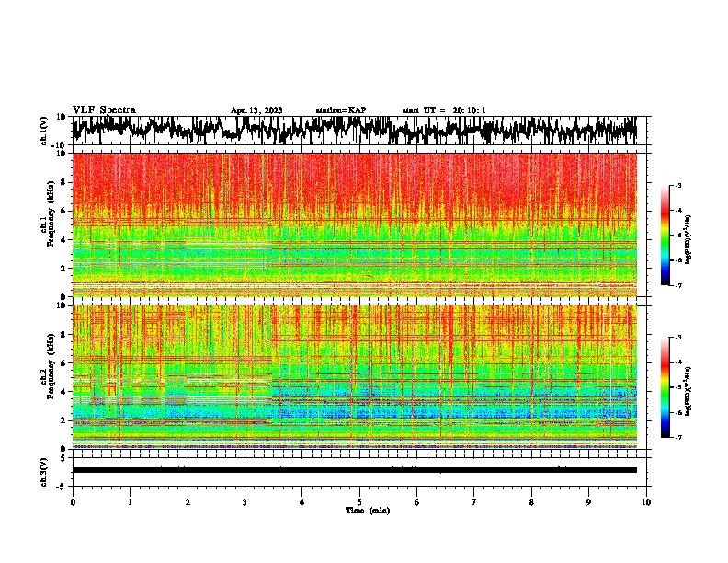
Task: Click the "-3" tick on ch.1 colorbar
Action: (x=677, y=186)
